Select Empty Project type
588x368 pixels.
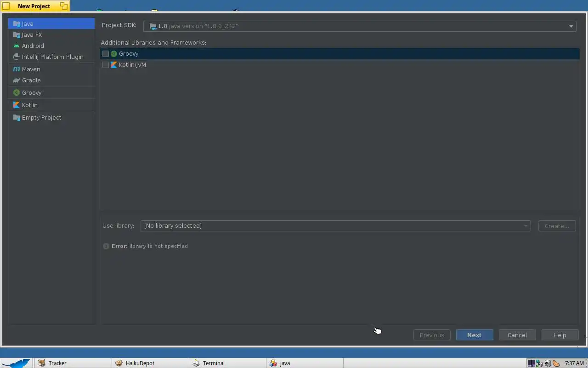coord(52,117)
